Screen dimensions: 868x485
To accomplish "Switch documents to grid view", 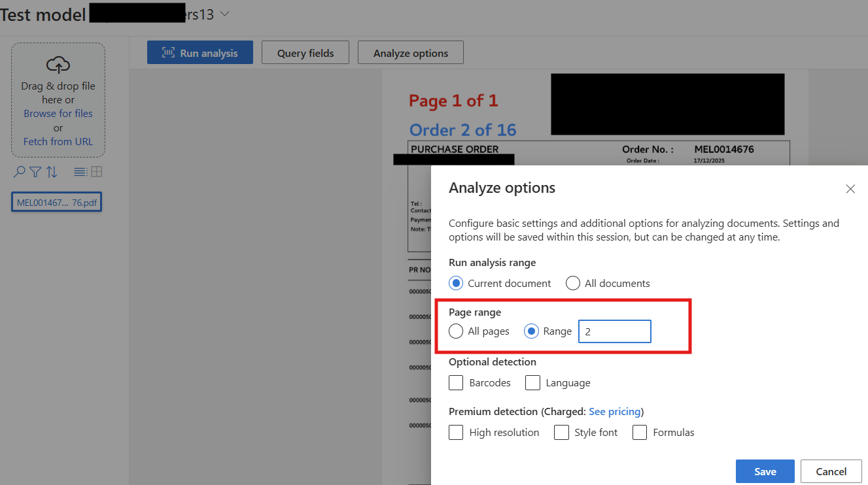I will [x=96, y=171].
